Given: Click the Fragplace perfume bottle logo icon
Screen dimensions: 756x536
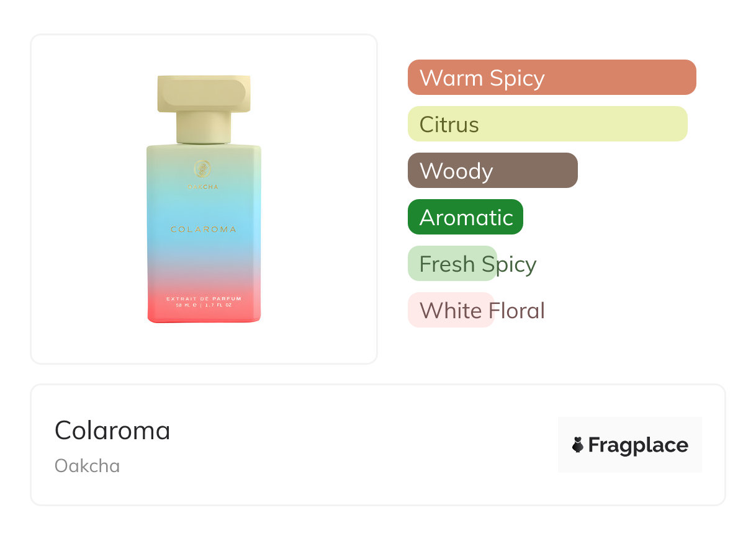Looking at the screenshot, I should pos(578,445).
